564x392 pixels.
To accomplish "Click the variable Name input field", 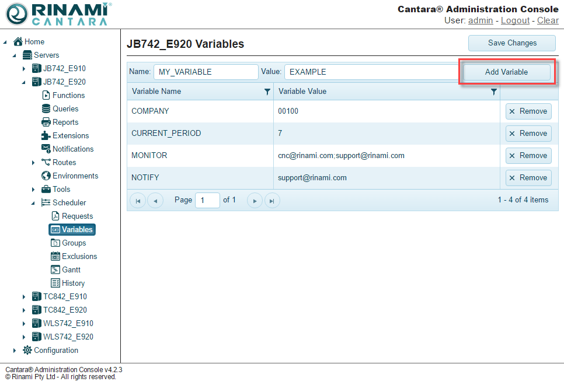I will point(206,72).
